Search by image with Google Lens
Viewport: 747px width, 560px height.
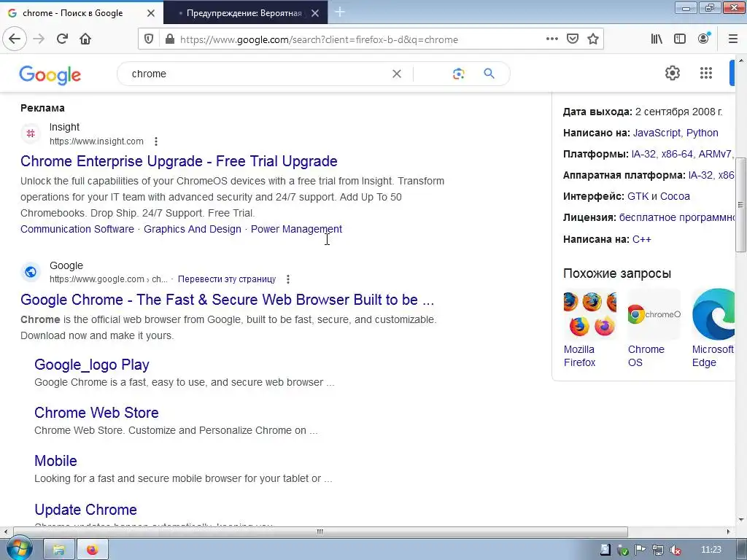click(x=458, y=74)
